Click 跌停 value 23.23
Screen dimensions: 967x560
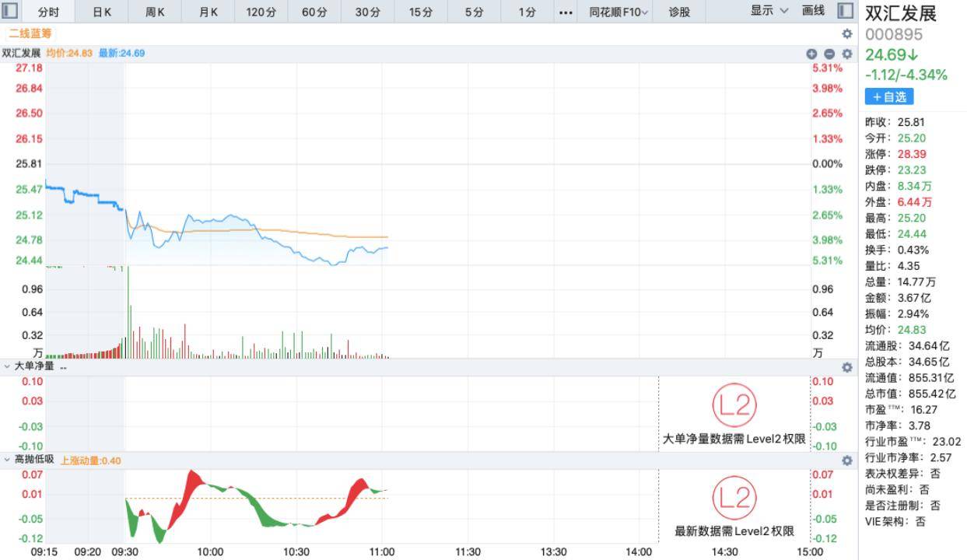[x=912, y=170]
